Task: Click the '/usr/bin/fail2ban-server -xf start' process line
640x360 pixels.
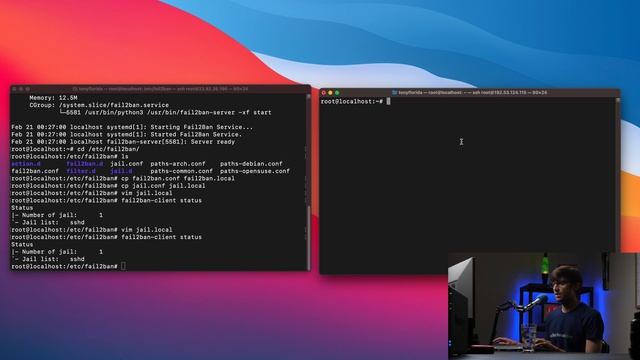Action: 165,113
